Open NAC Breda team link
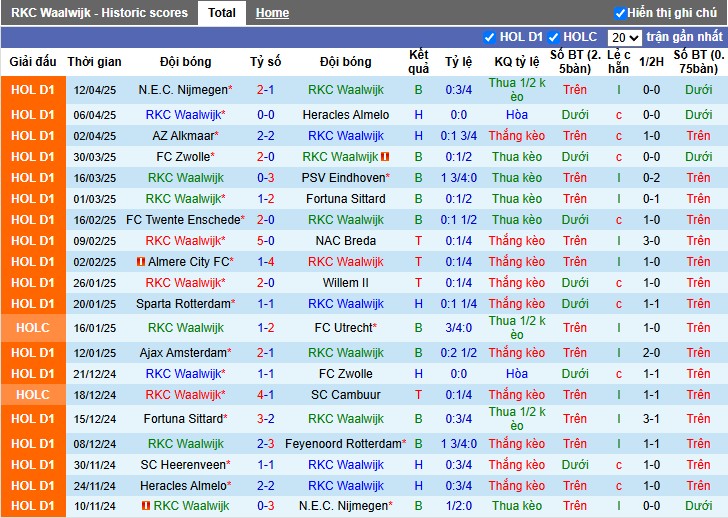Image resolution: width=728 pixels, height=518 pixels. click(345, 241)
